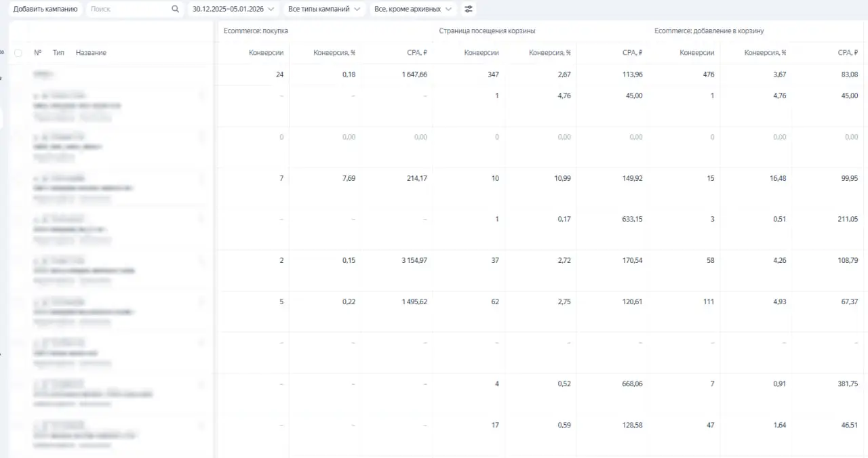868x458 pixels.
Task: Open the 30.12.2025–05.01.2026 date range dropdown
Action: pos(233,9)
